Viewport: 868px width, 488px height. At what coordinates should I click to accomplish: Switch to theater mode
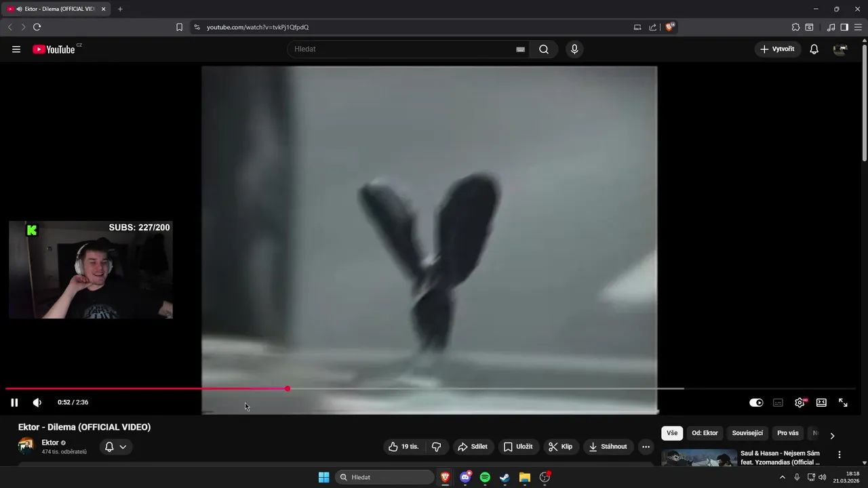(x=821, y=403)
